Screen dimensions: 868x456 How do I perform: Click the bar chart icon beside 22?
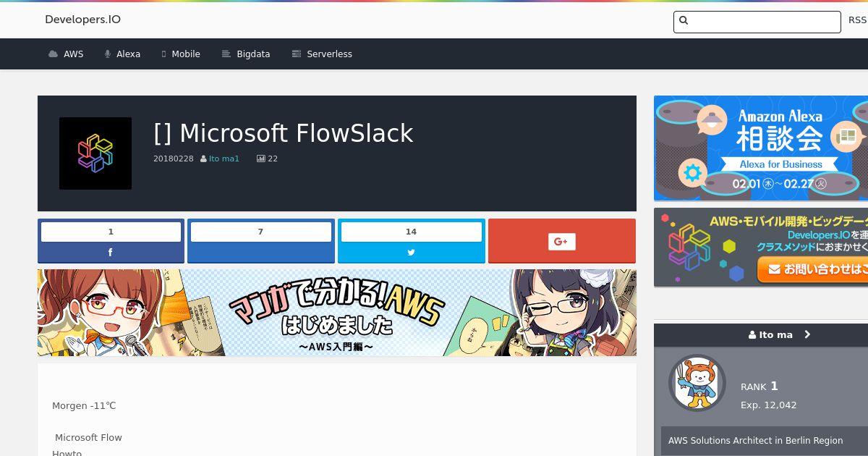click(261, 159)
